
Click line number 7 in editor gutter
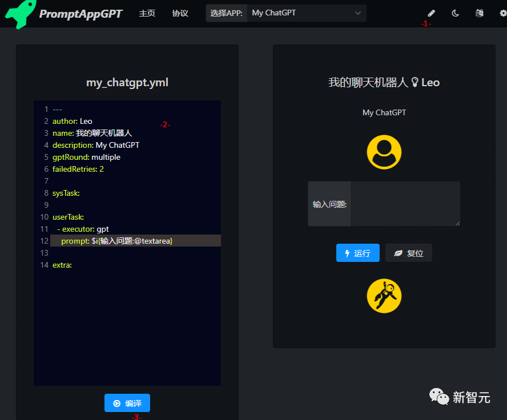(46, 181)
